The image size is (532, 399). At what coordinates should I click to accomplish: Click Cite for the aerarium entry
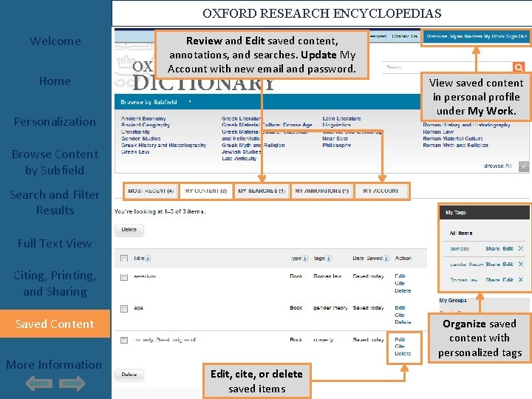click(400, 283)
